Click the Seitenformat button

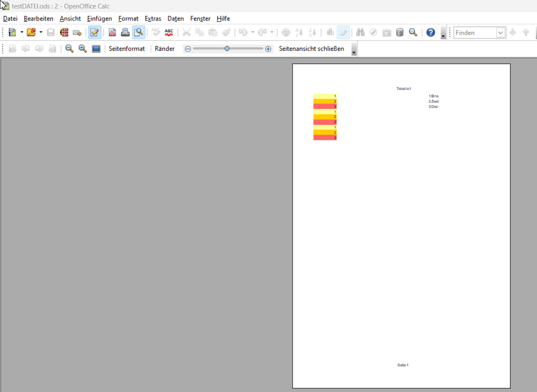click(x=127, y=49)
